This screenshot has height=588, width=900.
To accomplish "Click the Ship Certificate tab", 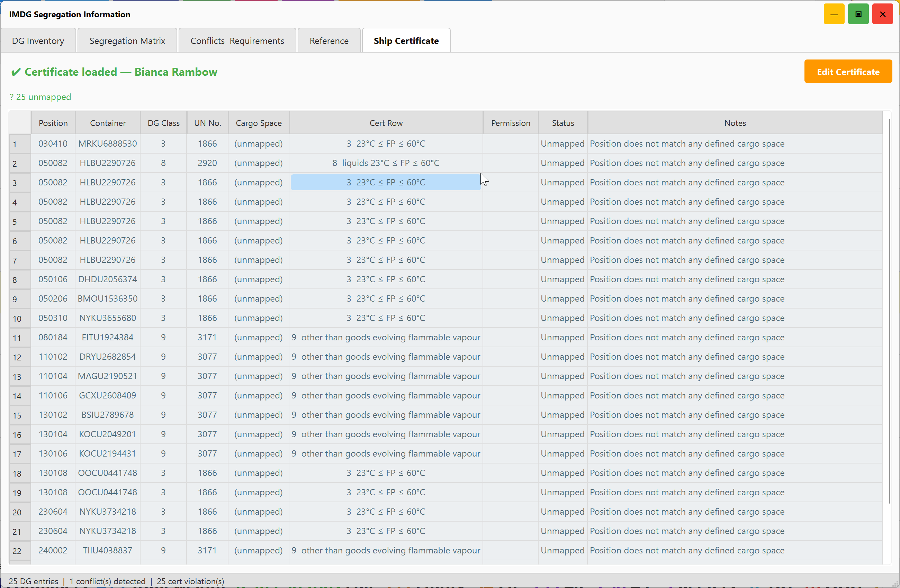I will point(406,41).
